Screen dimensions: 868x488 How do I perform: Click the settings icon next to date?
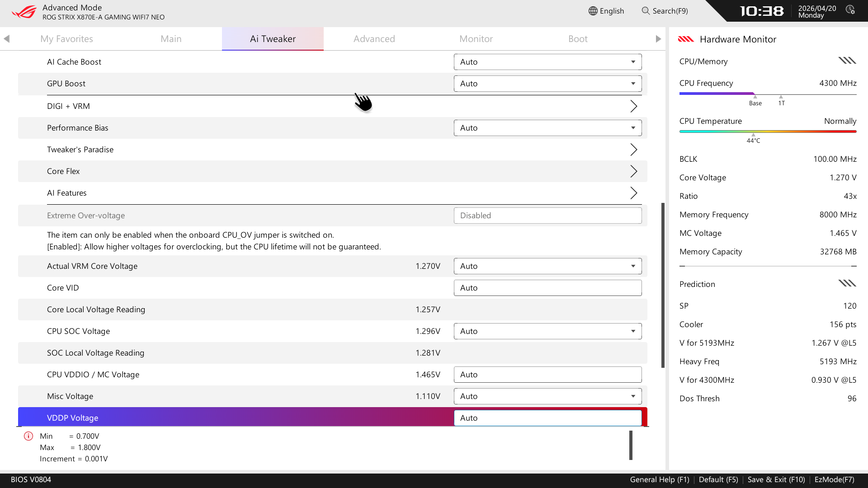point(850,10)
